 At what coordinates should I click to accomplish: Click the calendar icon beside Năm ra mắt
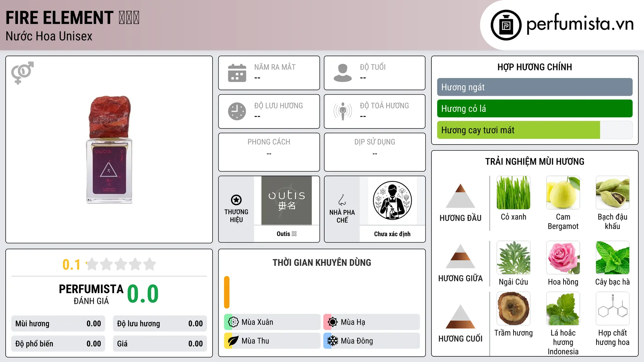(x=237, y=73)
